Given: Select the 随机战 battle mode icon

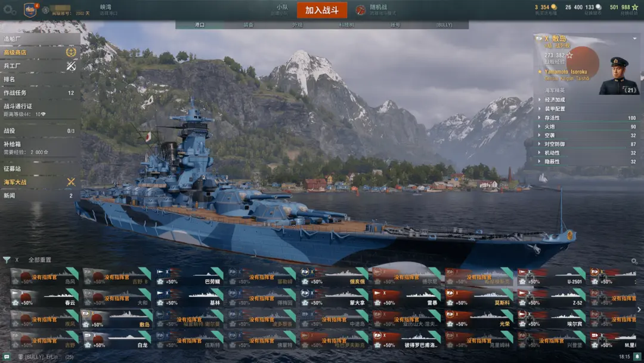Looking at the screenshot, I should pos(360,10).
